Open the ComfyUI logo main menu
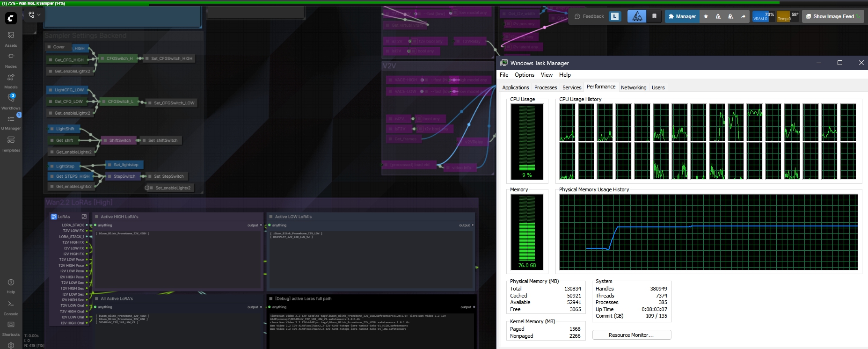Viewport: 868px width, 349px height. pyautogui.click(x=11, y=18)
